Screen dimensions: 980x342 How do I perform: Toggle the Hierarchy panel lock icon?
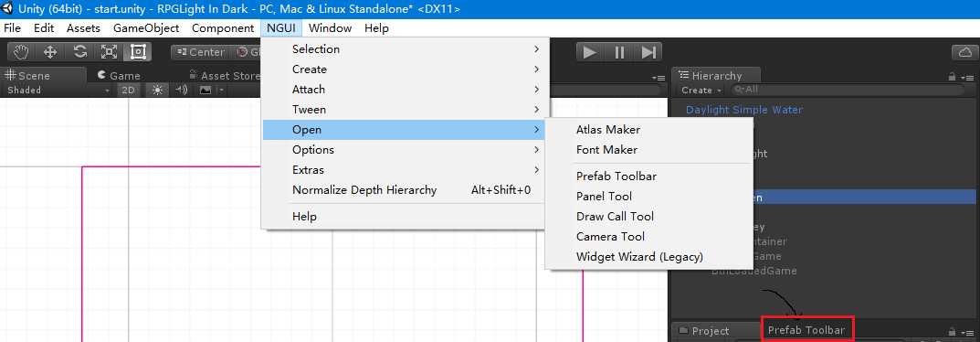(x=952, y=76)
